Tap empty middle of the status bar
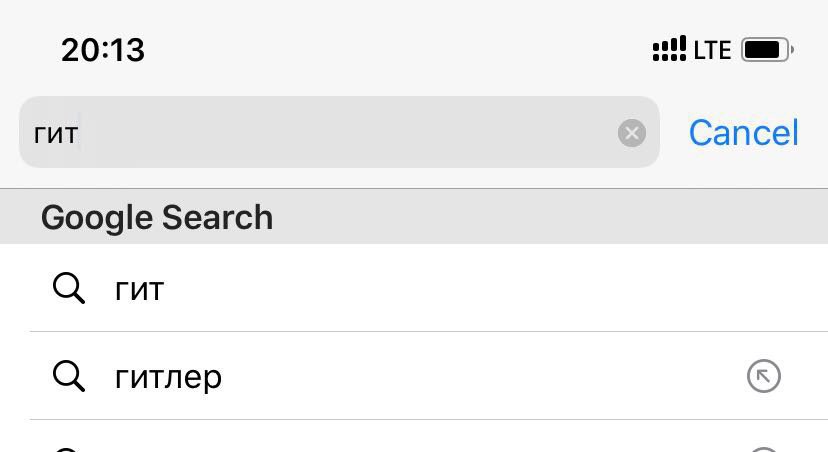828x452 pixels. [396, 50]
